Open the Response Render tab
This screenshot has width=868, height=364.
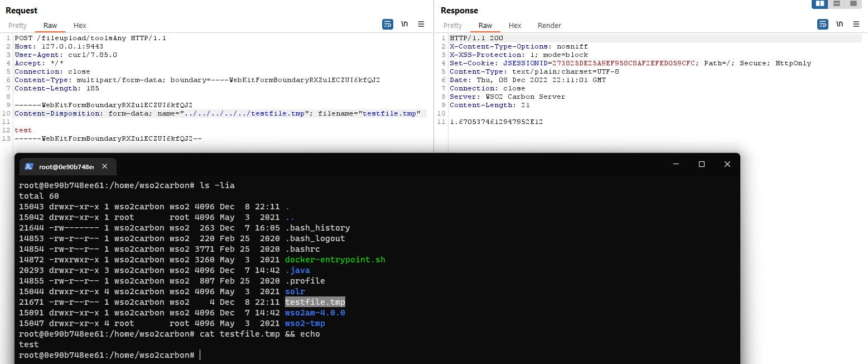(x=549, y=25)
